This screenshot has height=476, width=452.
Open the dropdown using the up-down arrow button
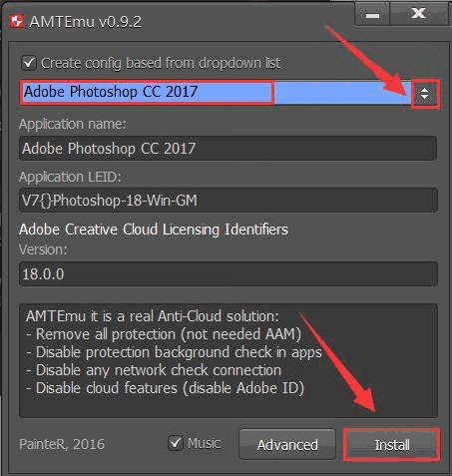(425, 94)
